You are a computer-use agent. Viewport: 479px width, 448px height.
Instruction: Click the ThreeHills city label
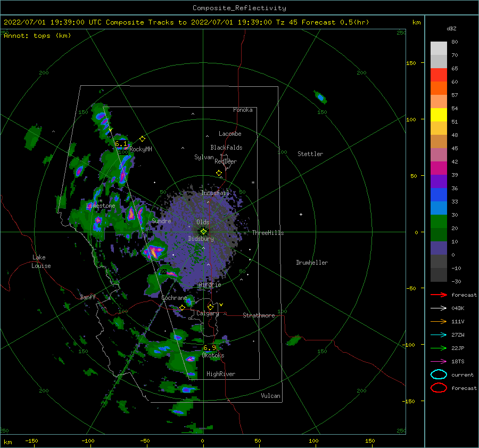[x=268, y=233]
